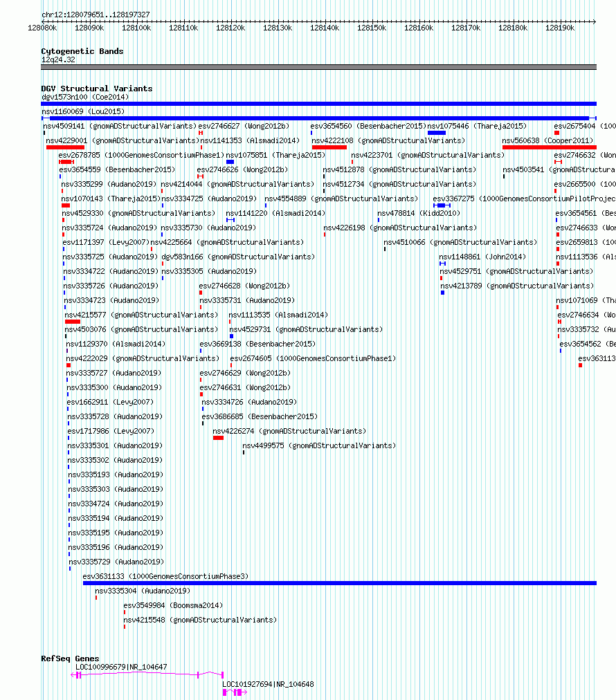The height and width of the screenshot is (700, 616).
Task: Click the nsv3335299 (Audano2019) label
Action: [109, 185]
